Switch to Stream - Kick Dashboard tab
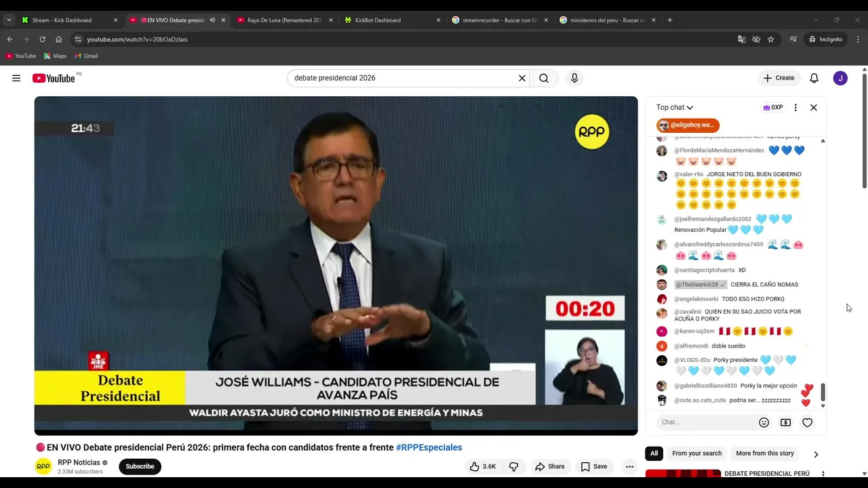The image size is (868, 488). [62, 20]
